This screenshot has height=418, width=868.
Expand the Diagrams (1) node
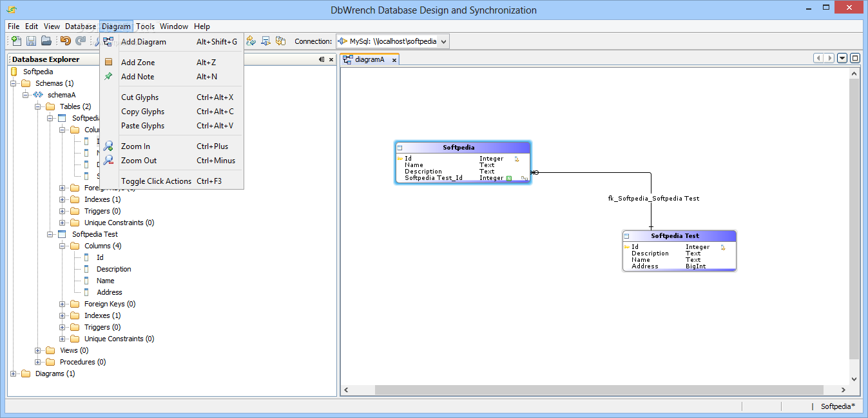point(14,373)
